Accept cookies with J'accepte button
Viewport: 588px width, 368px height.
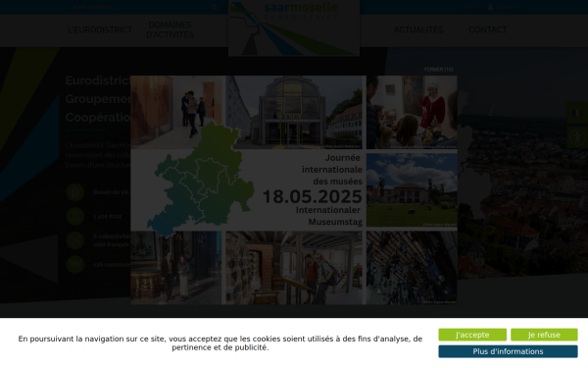pos(472,335)
